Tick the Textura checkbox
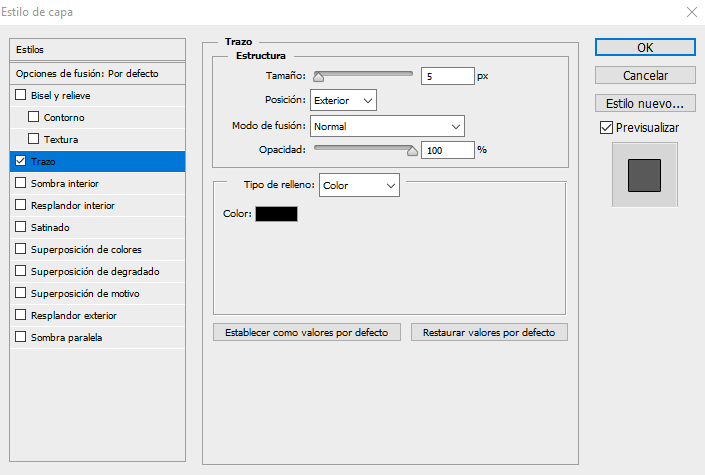 pos(33,139)
